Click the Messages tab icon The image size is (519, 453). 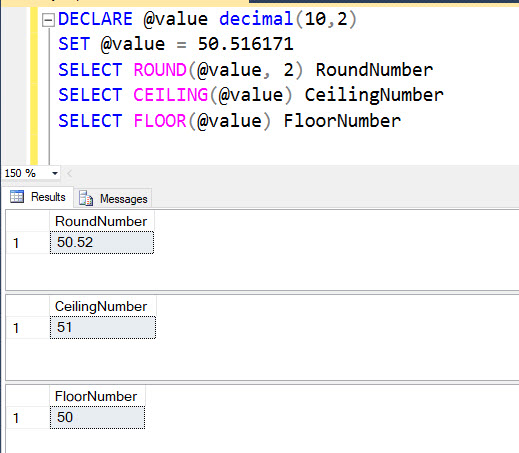coord(86,199)
